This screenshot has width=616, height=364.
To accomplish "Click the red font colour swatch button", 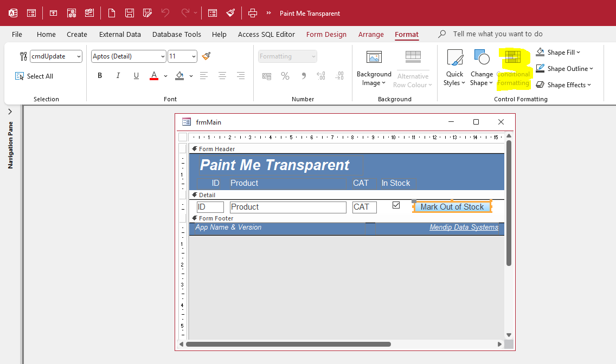I will click(154, 76).
